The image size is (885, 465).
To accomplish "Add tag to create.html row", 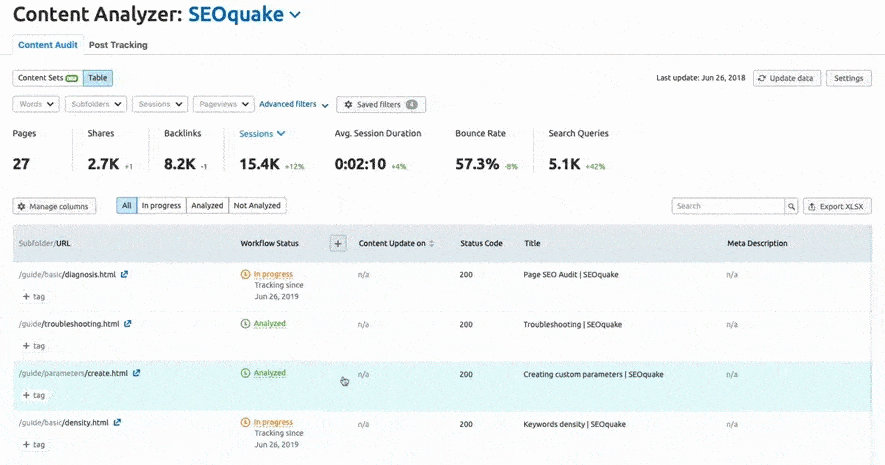I will pos(33,395).
